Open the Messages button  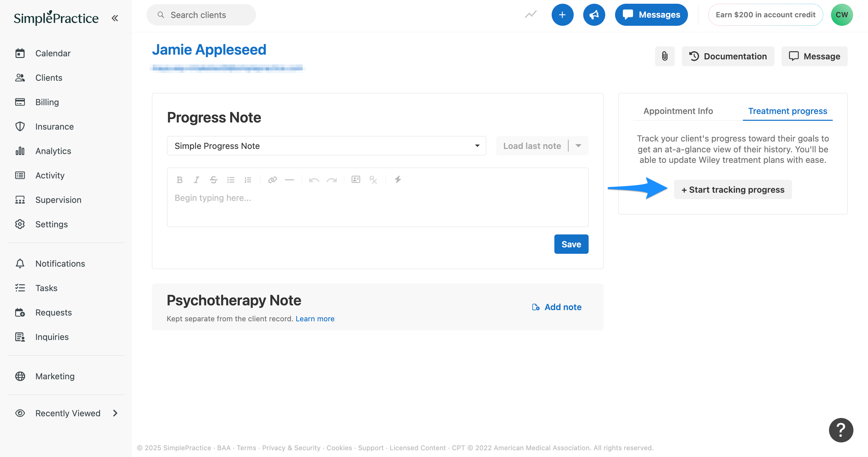[651, 15]
